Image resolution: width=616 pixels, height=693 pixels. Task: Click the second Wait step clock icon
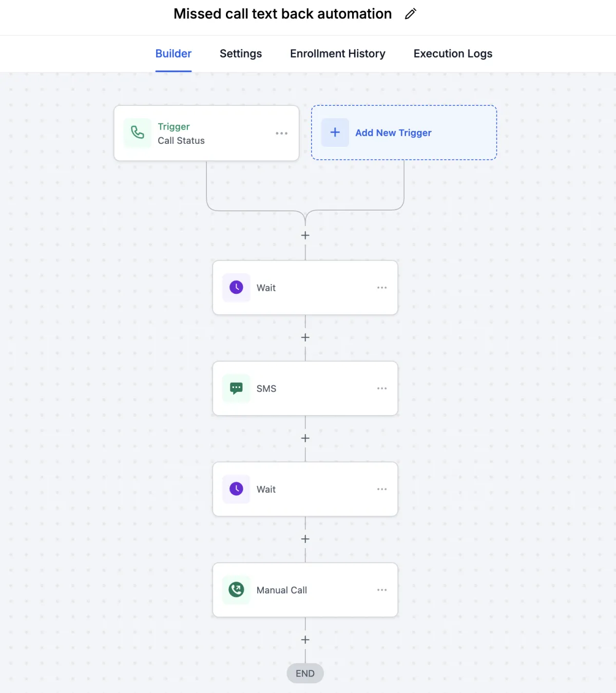(x=236, y=489)
